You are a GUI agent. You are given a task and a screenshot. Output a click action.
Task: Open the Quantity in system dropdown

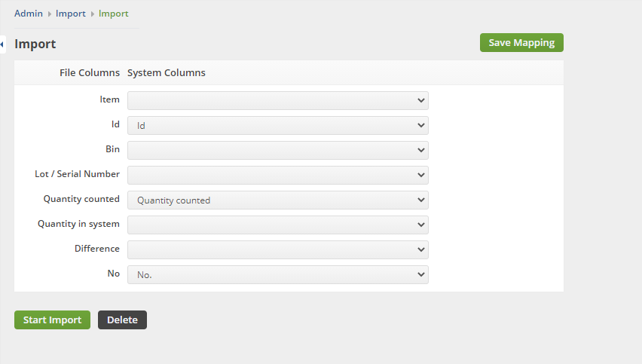(277, 225)
